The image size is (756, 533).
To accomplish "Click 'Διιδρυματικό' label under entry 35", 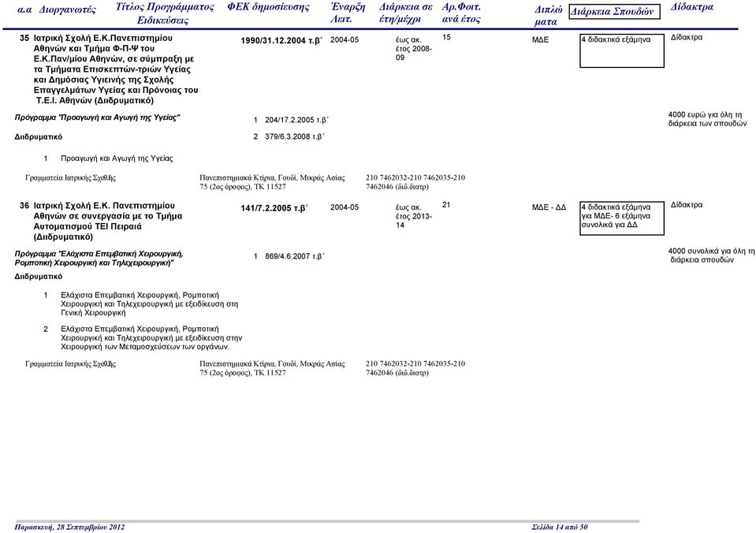I will click(39, 137).
